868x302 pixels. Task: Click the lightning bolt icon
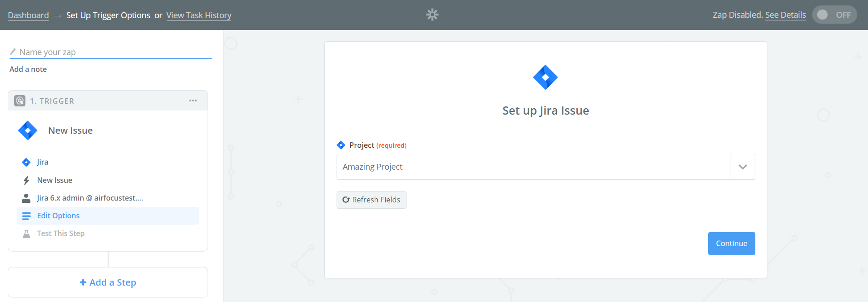(26, 181)
